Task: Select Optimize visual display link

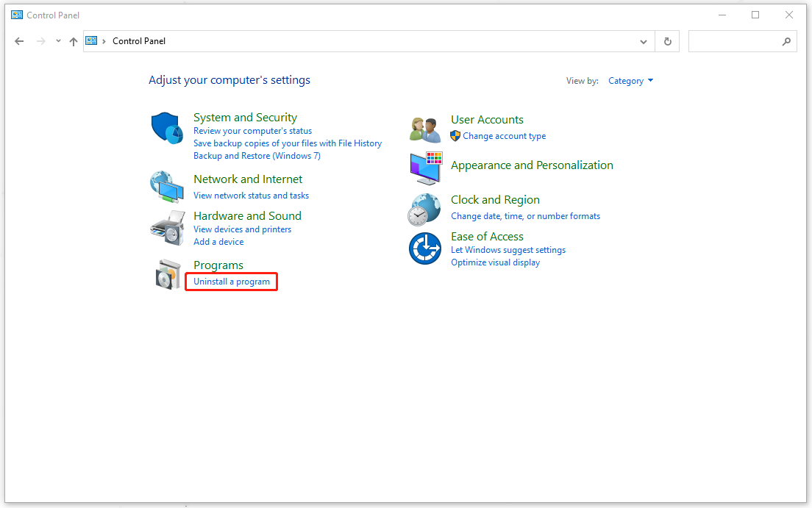Action: click(x=495, y=262)
